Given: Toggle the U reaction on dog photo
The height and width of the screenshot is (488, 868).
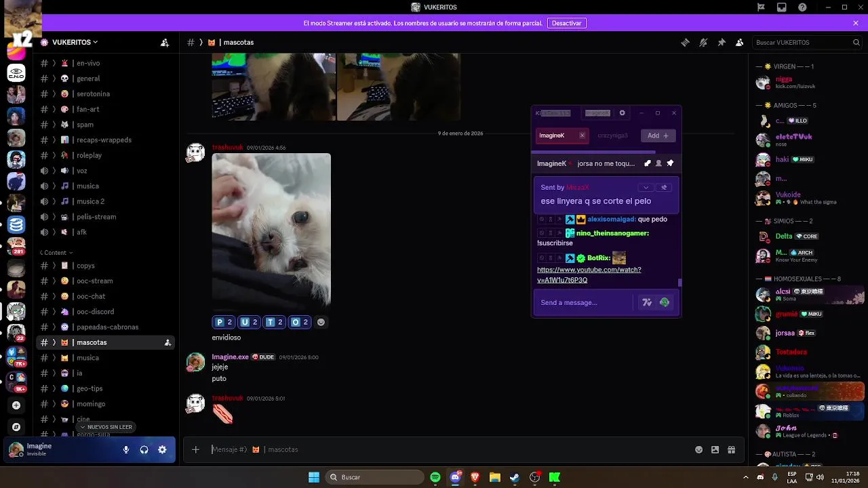Looking at the screenshot, I should coord(250,322).
